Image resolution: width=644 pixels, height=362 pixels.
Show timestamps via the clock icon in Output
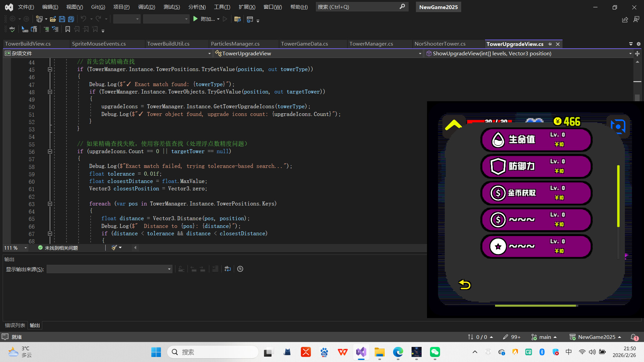point(240,269)
